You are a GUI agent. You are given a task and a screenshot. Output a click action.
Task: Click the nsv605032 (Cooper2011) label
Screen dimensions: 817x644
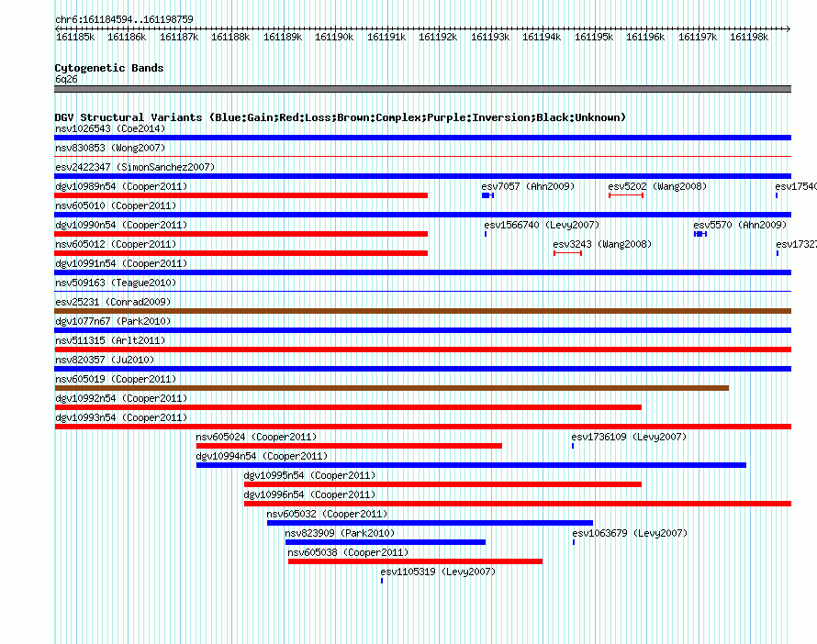tap(327, 514)
